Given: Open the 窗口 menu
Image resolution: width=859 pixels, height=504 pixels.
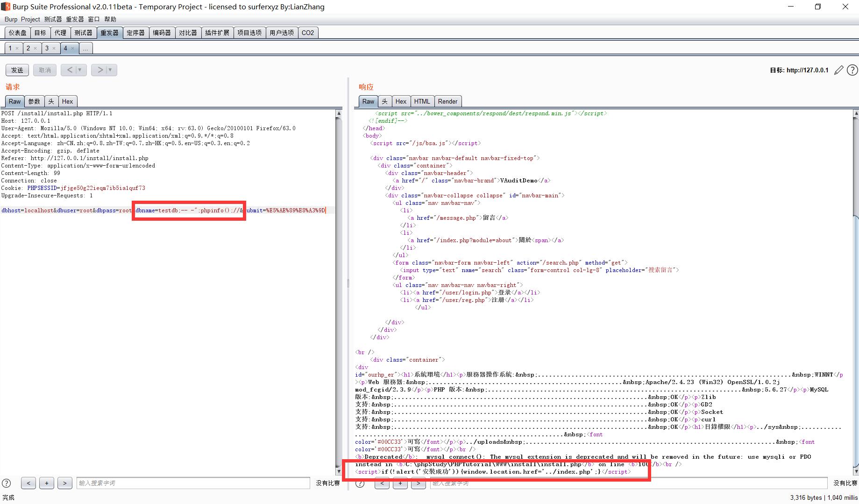Looking at the screenshot, I should [x=94, y=19].
